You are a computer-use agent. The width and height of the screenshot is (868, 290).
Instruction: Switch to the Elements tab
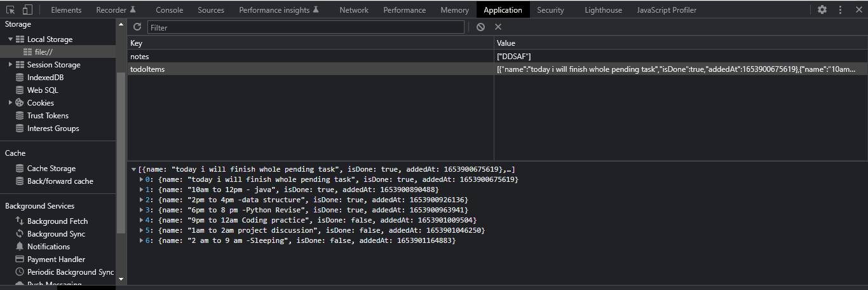66,10
